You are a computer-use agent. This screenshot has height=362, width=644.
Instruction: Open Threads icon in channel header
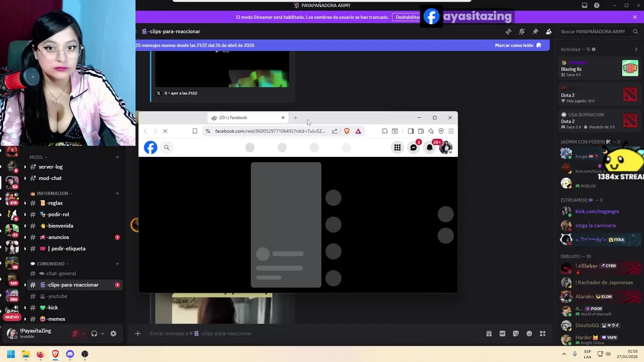tap(508, 31)
